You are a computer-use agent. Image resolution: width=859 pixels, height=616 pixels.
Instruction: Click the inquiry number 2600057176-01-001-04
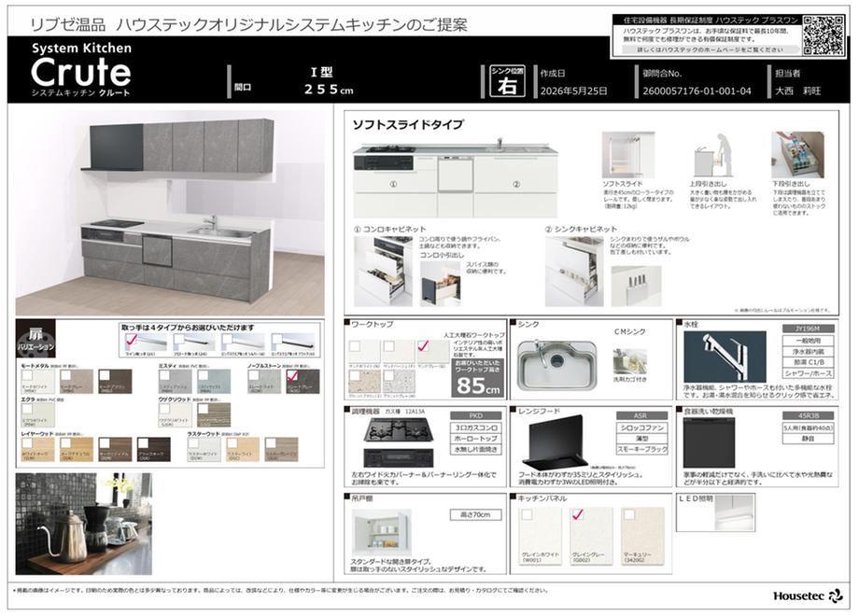[697, 91]
